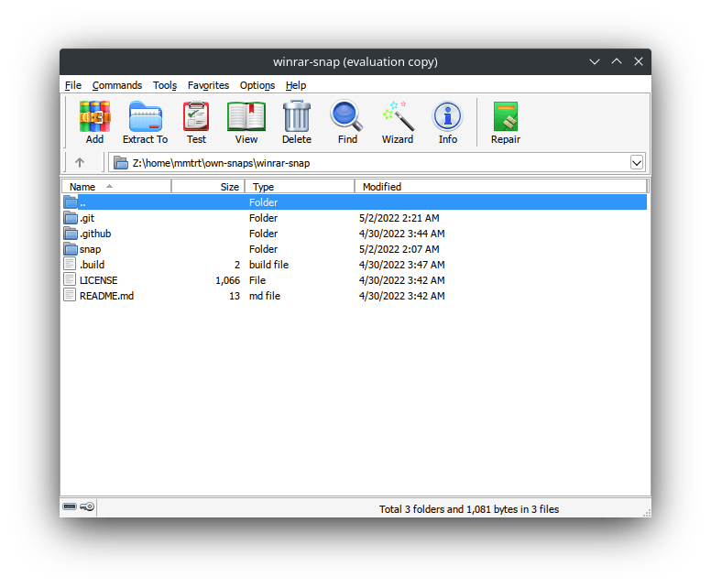The width and height of the screenshot is (711, 588).
Task: Show archive Info
Action: pyautogui.click(x=447, y=116)
